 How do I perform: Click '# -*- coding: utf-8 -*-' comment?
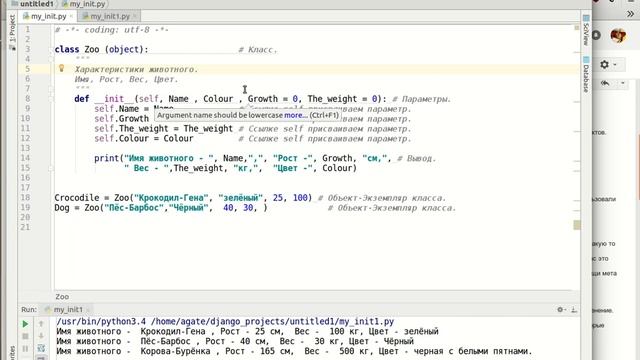111,30
